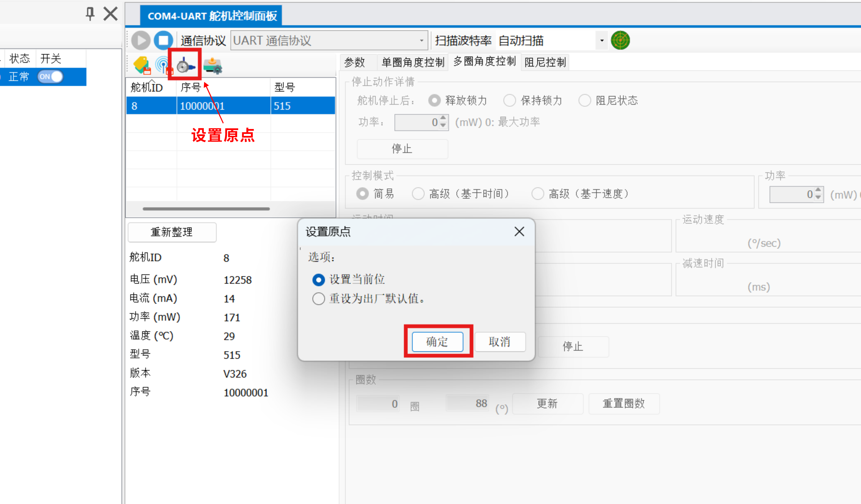Click the 确定 button in dialog
Viewport: 861px width, 504px height.
(437, 341)
